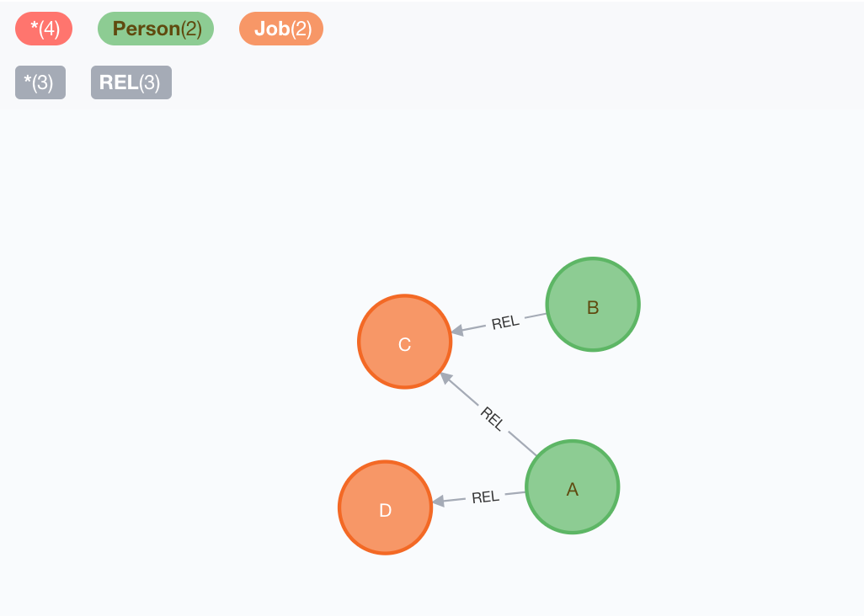
Task: Select the orange node labeled D
Action: (x=385, y=507)
